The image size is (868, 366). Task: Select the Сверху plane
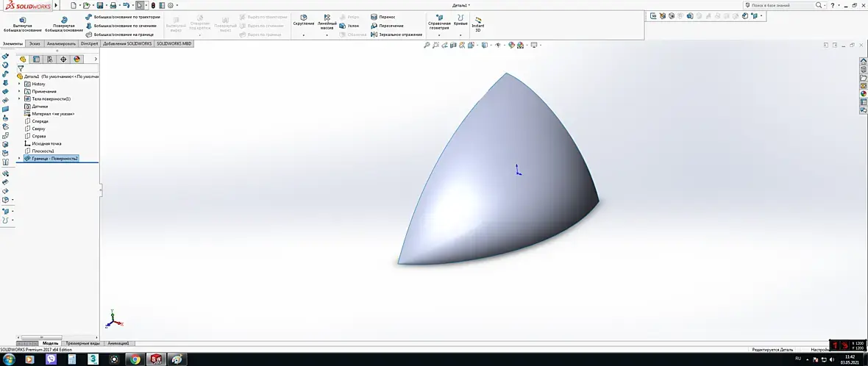(x=35, y=129)
